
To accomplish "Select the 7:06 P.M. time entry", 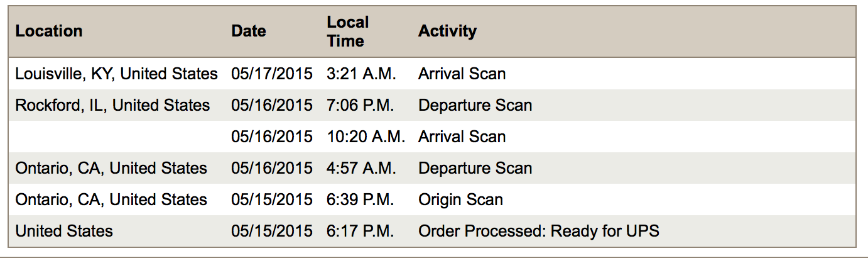I will (361, 105).
